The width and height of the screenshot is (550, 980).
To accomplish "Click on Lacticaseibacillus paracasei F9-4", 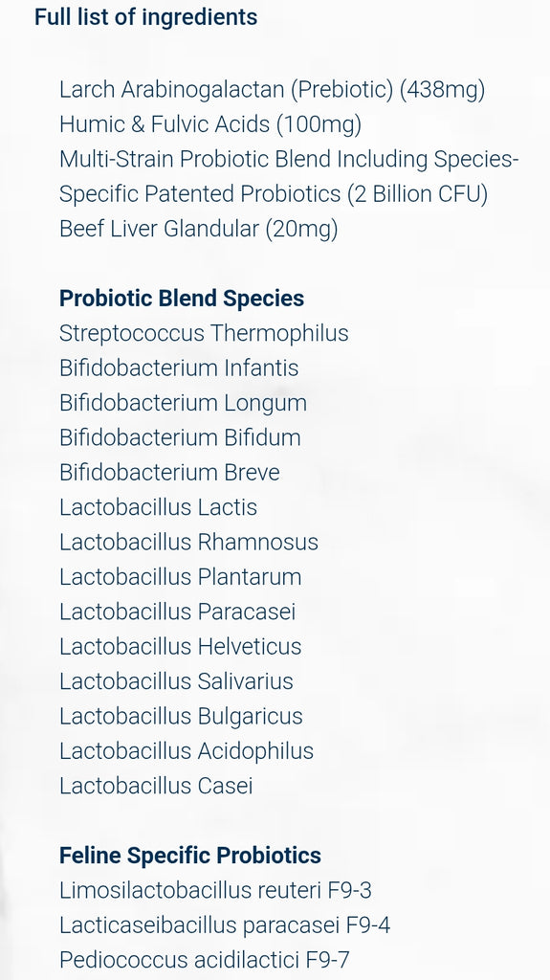I will click(225, 925).
